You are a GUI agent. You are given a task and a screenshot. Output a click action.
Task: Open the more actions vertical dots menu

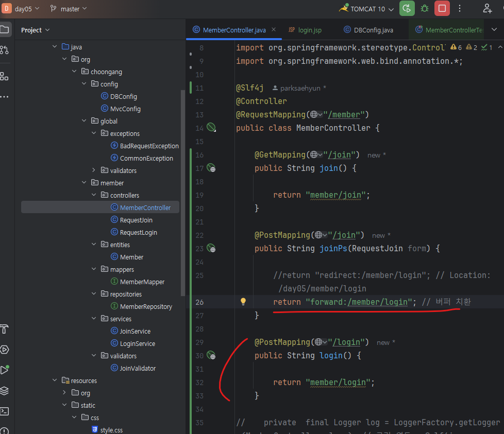460,8
